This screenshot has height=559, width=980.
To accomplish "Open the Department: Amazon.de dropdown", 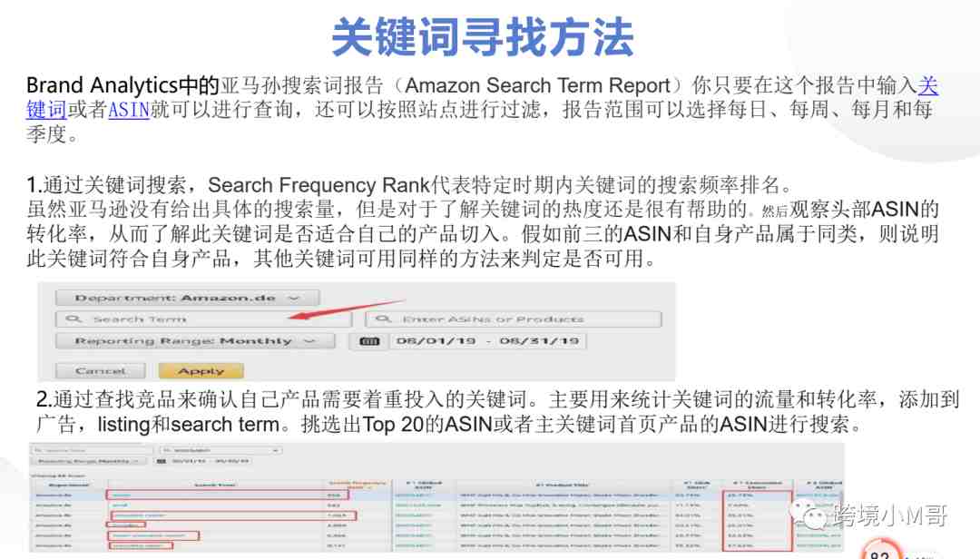I will pyautogui.click(x=188, y=298).
